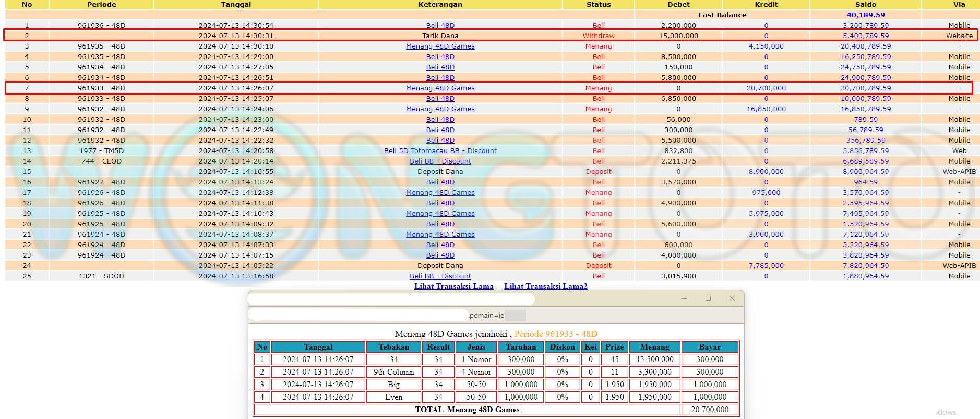The width and height of the screenshot is (980, 419).
Task: Maximize the popup detail window
Action: coord(708,298)
